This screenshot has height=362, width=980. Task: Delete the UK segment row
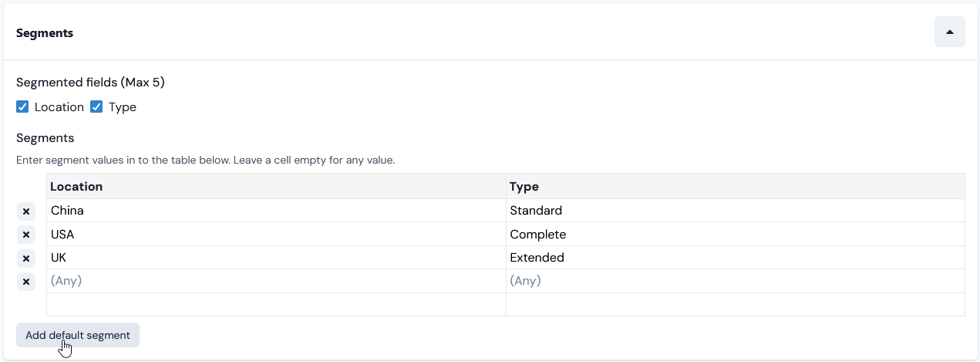point(26,258)
